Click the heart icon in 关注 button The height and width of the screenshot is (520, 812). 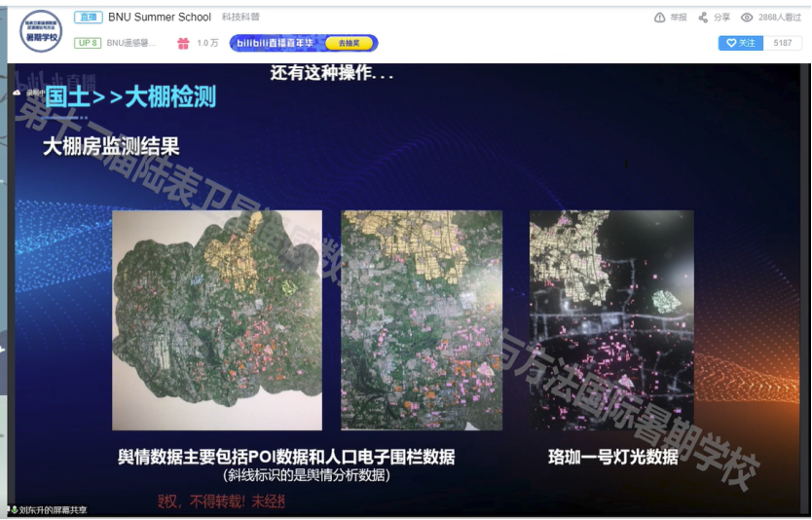(x=731, y=43)
